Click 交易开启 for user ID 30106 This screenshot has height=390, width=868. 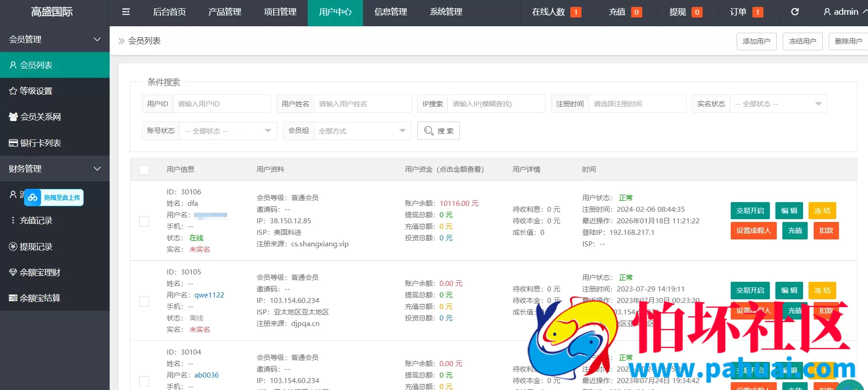pyautogui.click(x=750, y=211)
